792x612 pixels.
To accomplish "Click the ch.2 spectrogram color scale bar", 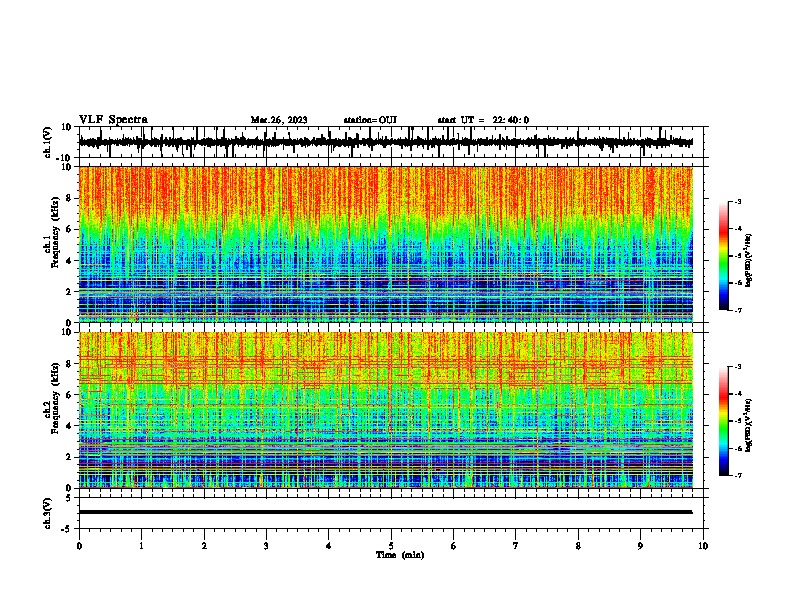I will pos(723,421).
